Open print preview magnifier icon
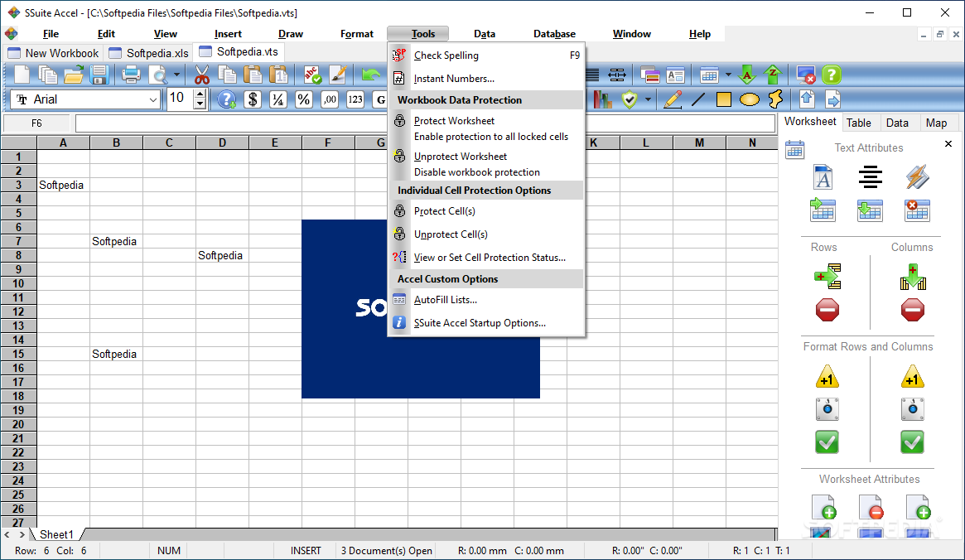This screenshot has height=560, width=965. pyautogui.click(x=159, y=75)
